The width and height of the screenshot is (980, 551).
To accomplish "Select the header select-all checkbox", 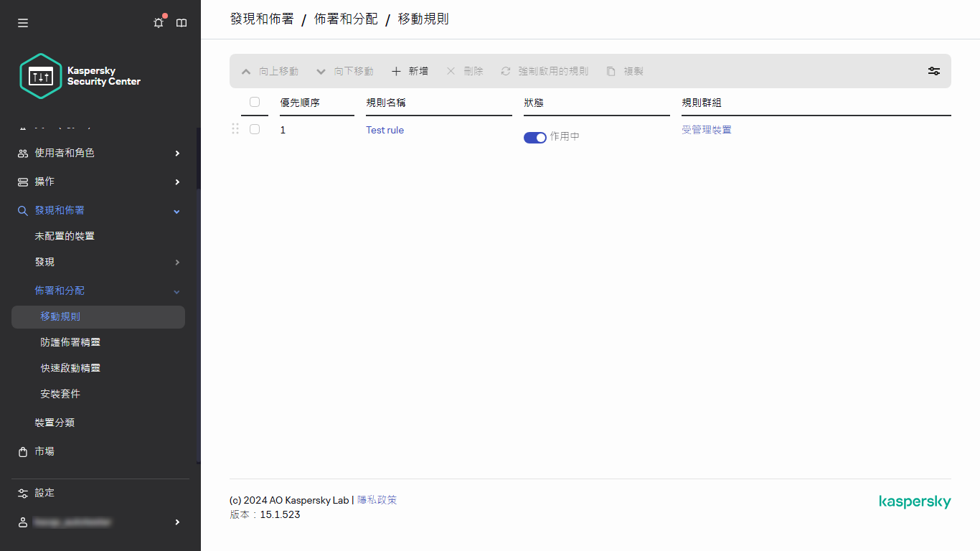I will [255, 101].
